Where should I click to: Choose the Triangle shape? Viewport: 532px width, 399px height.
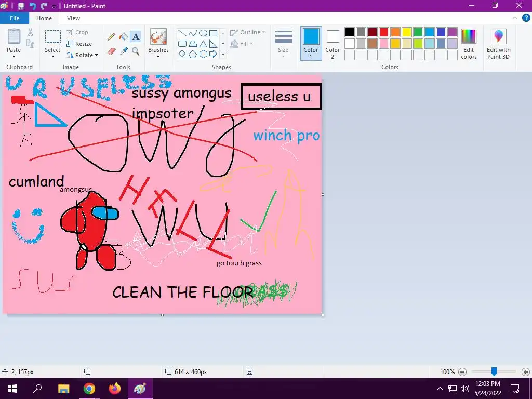(x=203, y=44)
